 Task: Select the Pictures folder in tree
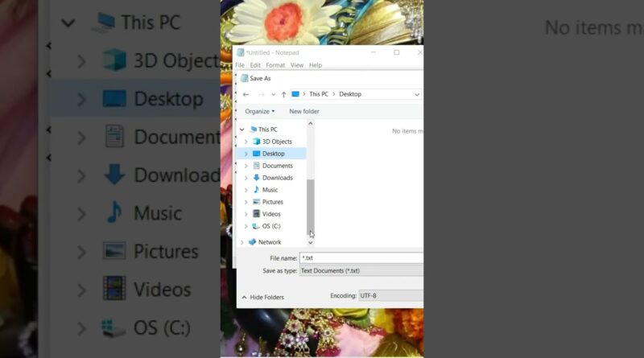pos(272,202)
